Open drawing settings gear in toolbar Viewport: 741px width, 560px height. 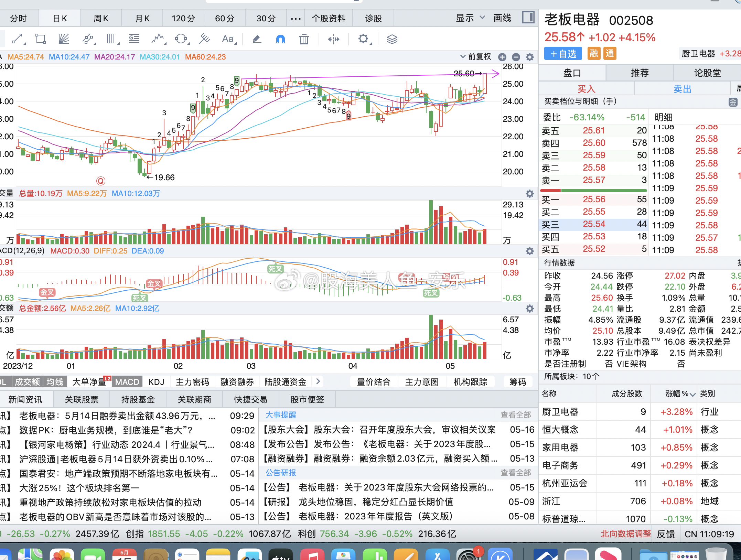tap(363, 39)
